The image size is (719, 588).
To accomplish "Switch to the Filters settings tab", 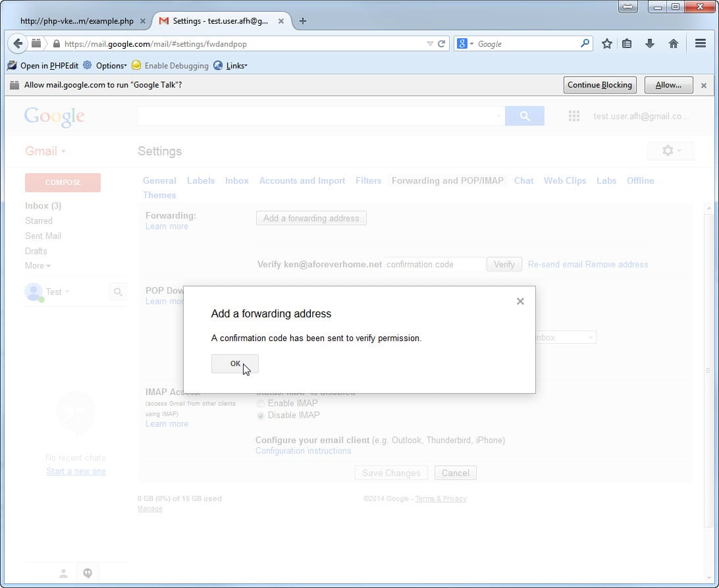I will [368, 180].
